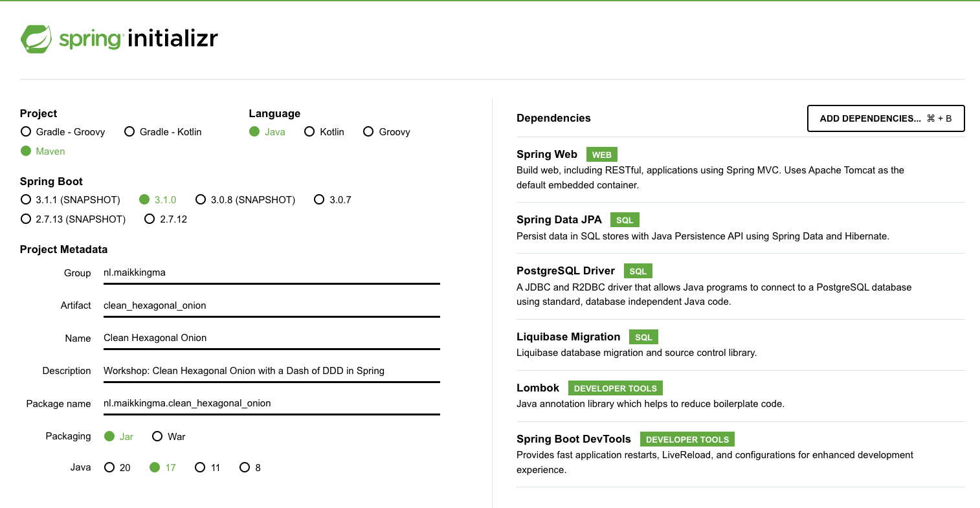980x508 pixels.
Task: Click the DEVELOPER TOOLS tag beside Lombok
Action: pyautogui.click(x=616, y=388)
